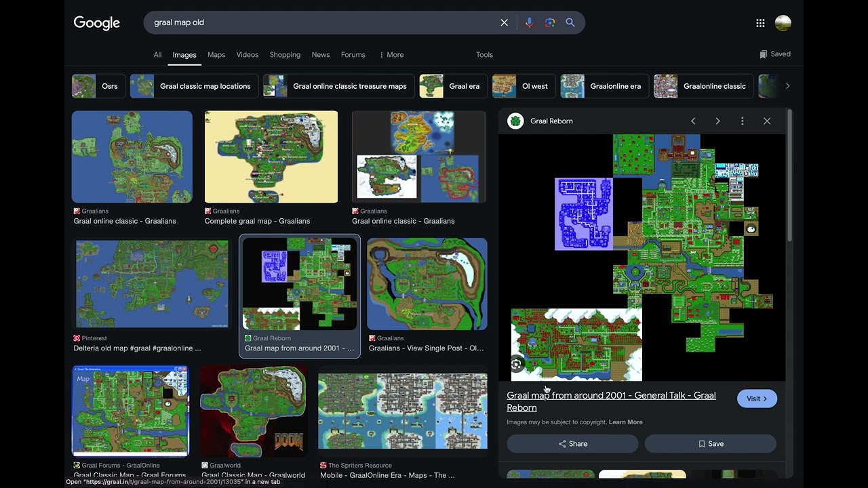Open the three-map collage Graalians thumbnail
Image resolution: width=868 pixels, height=488 pixels.
click(x=419, y=157)
